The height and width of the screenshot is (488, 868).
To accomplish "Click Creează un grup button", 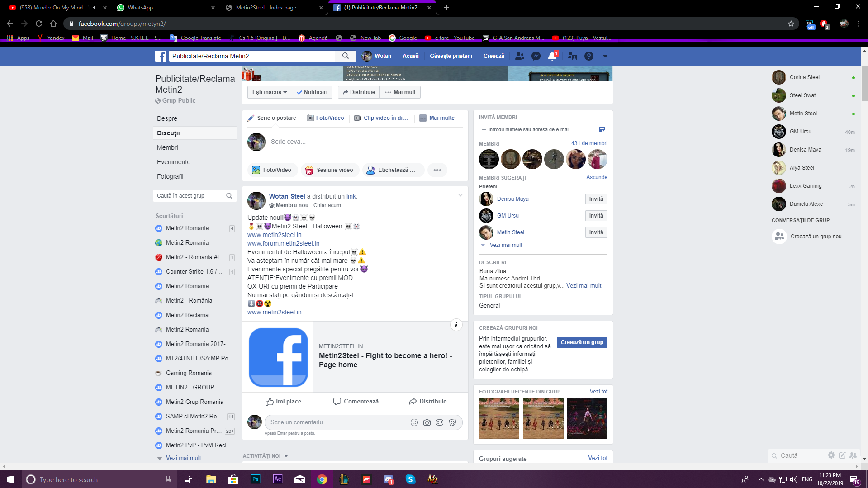I will point(582,342).
